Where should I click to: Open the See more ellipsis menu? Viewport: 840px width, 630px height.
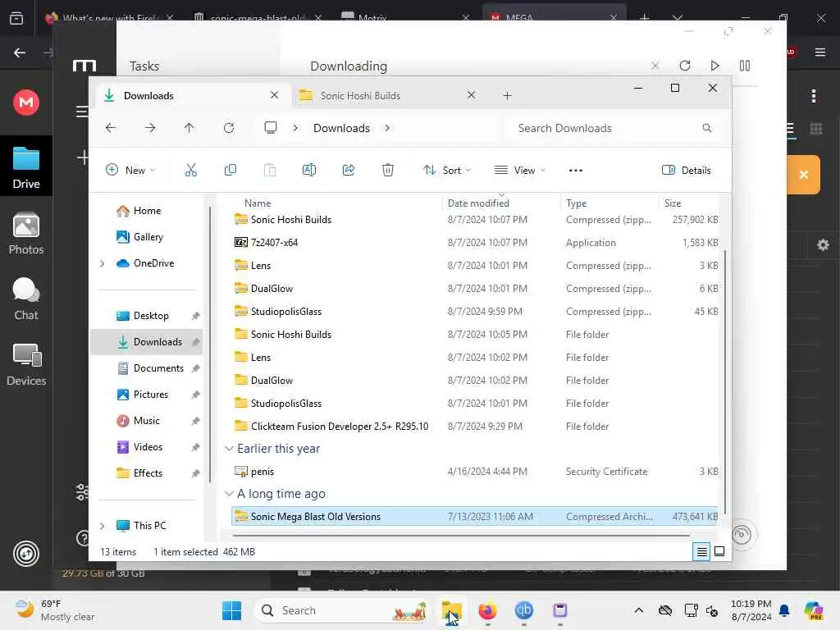pos(575,171)
